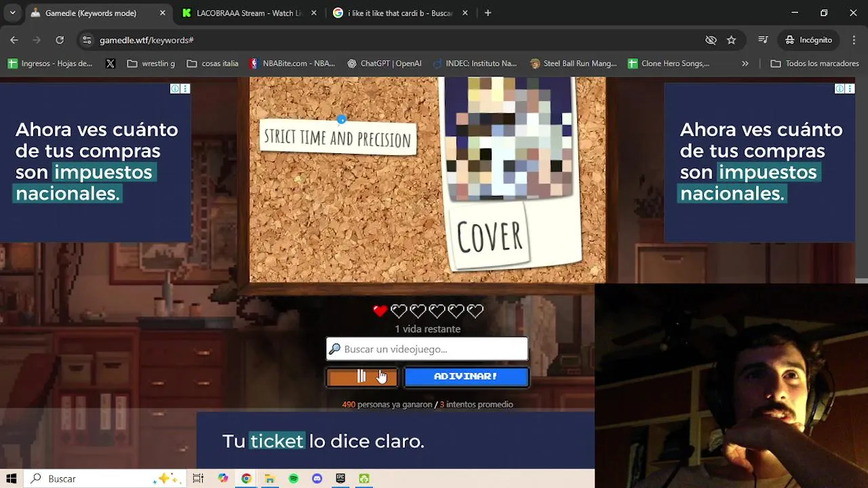The width and height of the screenshot is (868, 488).
Task: Open site information icon in address bar
Action: point(87,40)
